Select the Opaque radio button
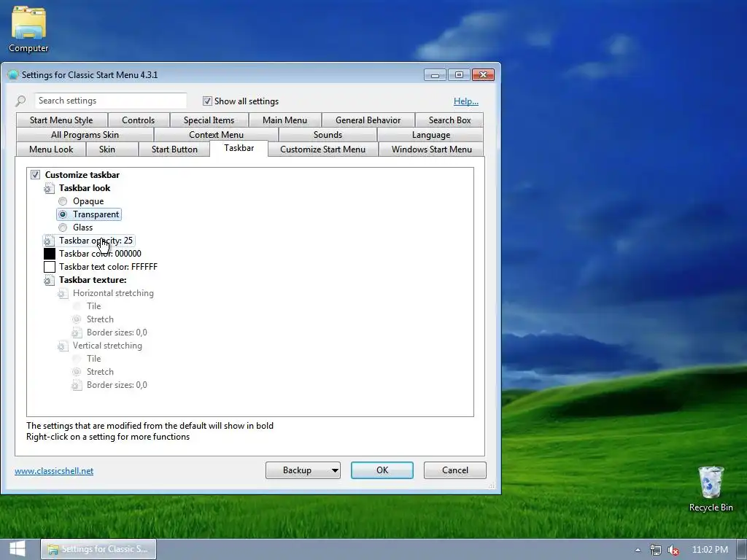Image resolution: width=747 pixels, height=560 pixels. coord(63,201)
